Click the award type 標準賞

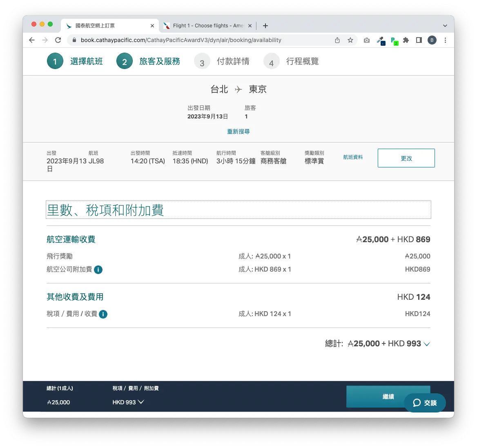click(314, 161)
